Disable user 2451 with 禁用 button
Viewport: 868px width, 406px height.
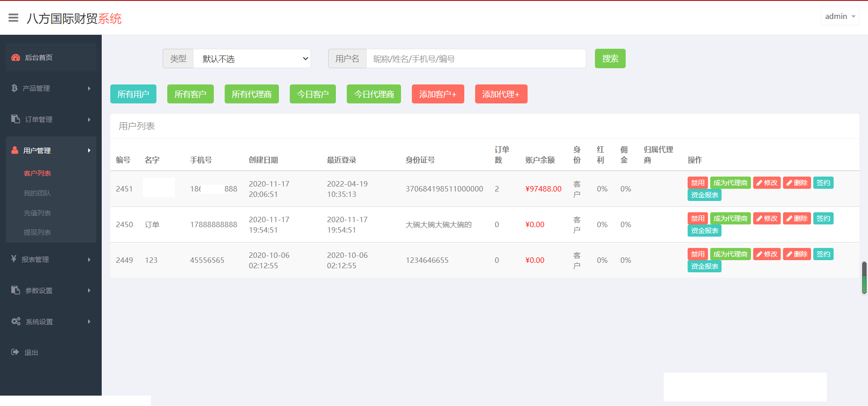tap(697, 183)
